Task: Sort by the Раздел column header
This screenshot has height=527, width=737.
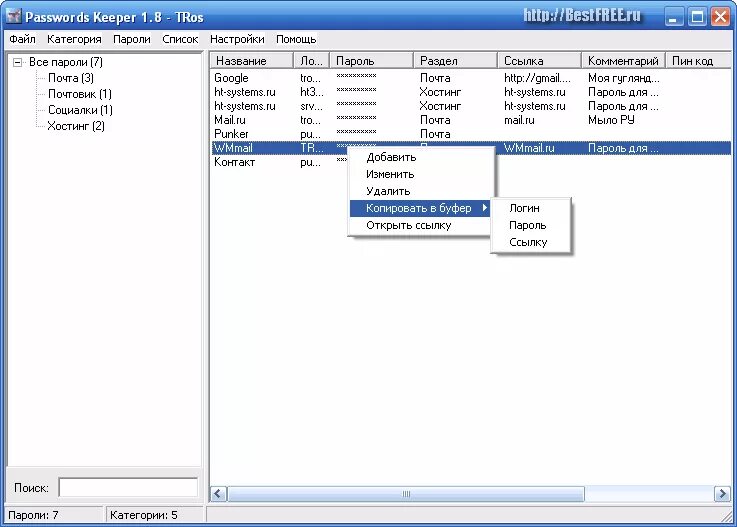Action: click(x=455, y=61)
